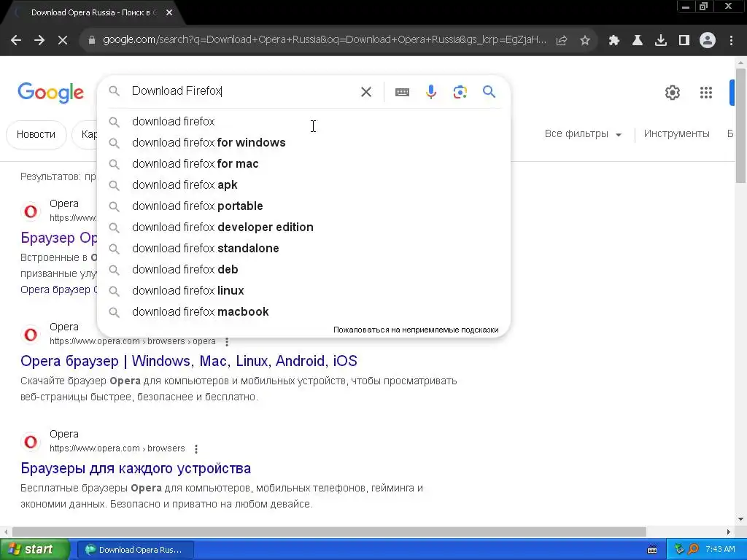Choose suggestion 'download firefox macbook'
747x560 pixels.
pos(303,311)
